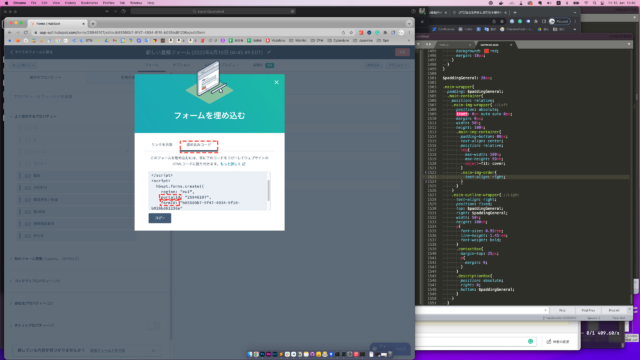Click the editor tab navigation arrows

pyautogui.click(x=428, y=44)
